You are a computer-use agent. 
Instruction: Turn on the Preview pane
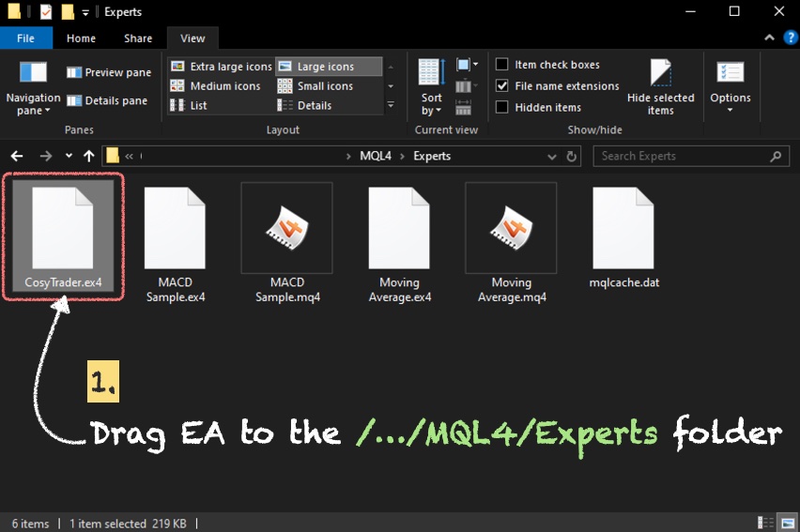pos(108,72)
